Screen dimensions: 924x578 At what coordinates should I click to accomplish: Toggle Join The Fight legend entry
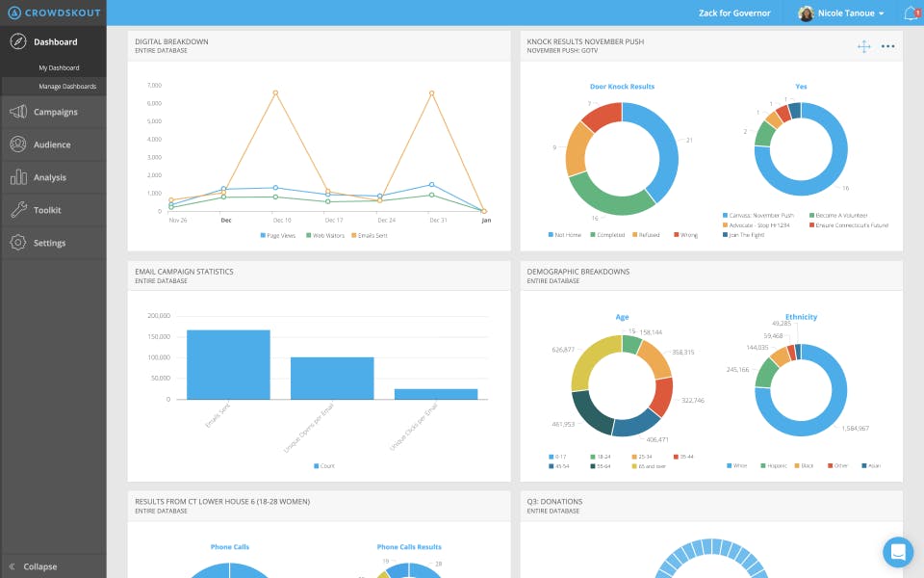[x=743, y=235]
